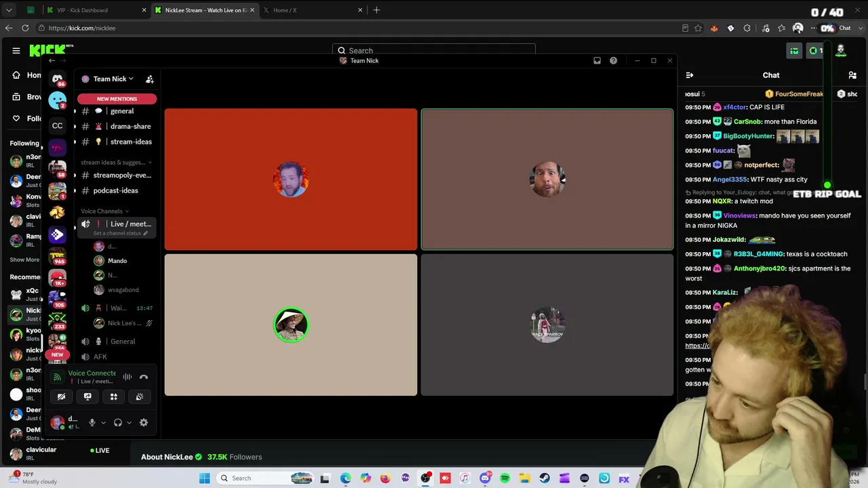Open File Explorer from the taskbar
This screenshot has height=488, width=868.
[x=525, y=479]
